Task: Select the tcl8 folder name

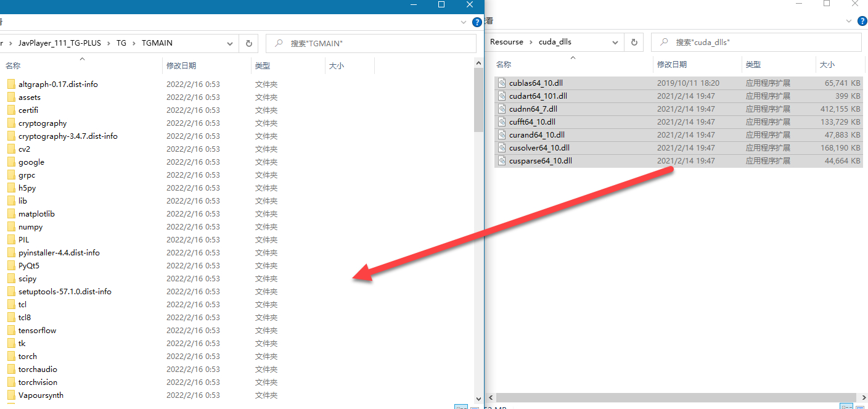Action: 25,317
